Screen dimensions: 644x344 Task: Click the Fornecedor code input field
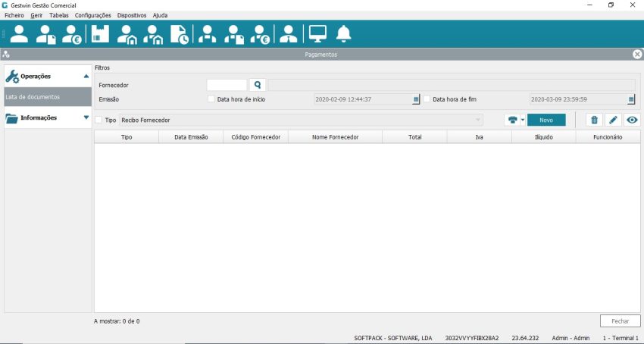pyautogui.click(x=227, y=85)
